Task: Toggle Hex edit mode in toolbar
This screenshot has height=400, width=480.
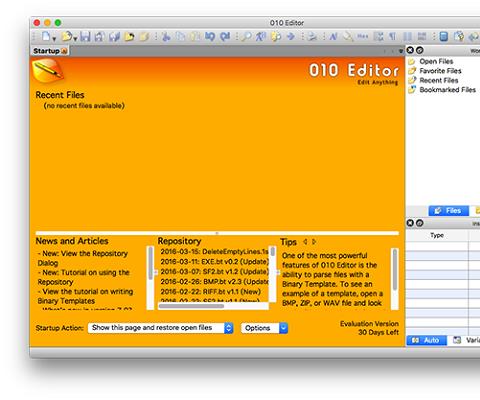Action: point(363,36)
